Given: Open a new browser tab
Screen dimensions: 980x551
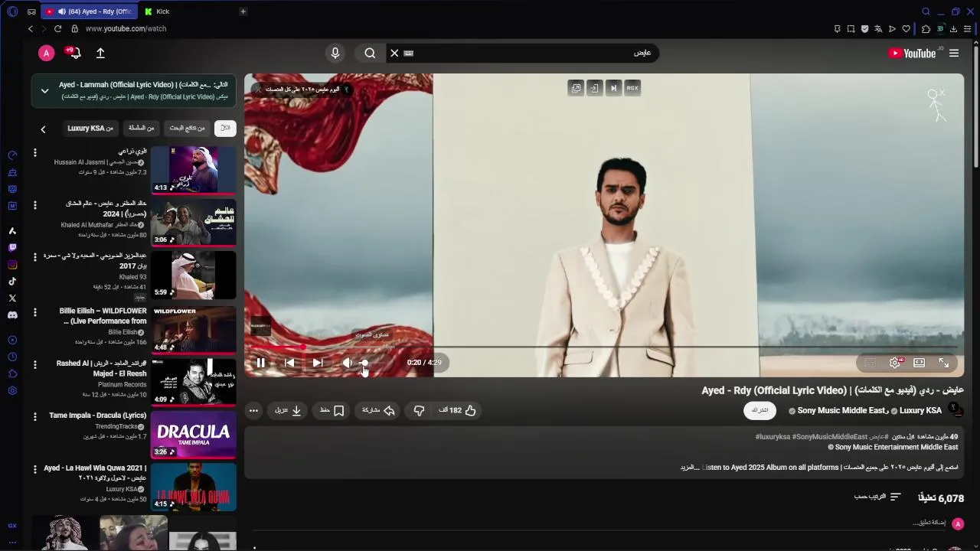Looking at the screenshot, I should tap(243, 11).
